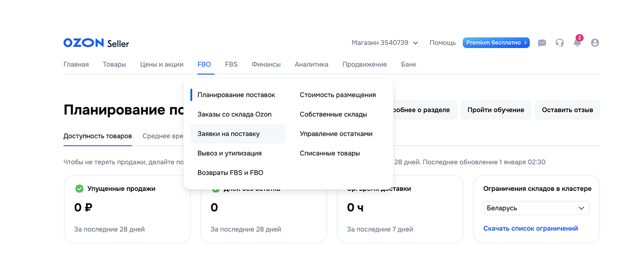
Task: Expand the Premium бесплатно chevron
Action: (x=525, y=43)
